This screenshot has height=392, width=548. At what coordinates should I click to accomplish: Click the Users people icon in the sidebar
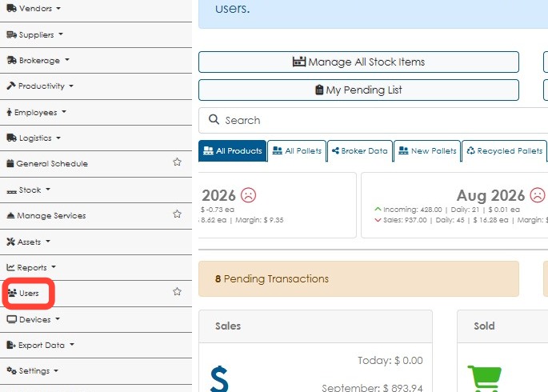pos(12,293)
